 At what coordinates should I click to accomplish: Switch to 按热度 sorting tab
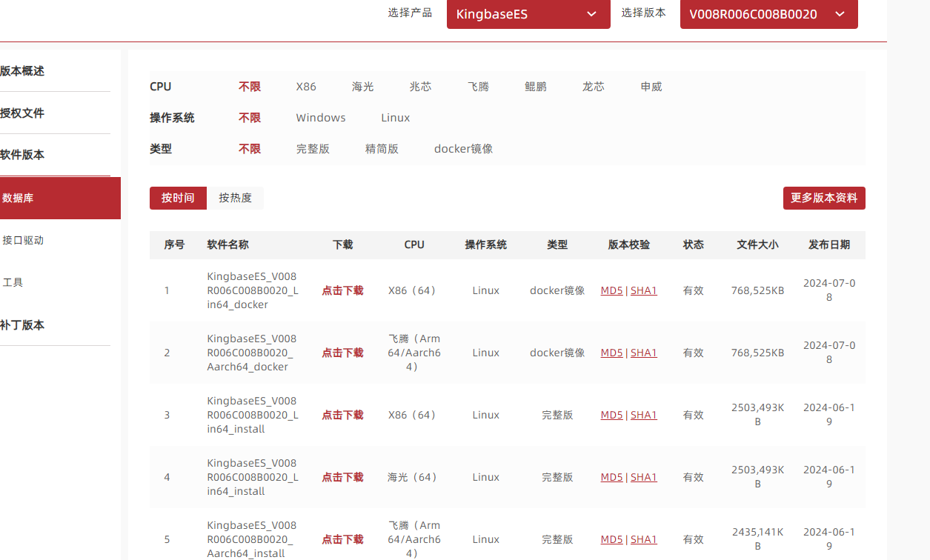235,198
